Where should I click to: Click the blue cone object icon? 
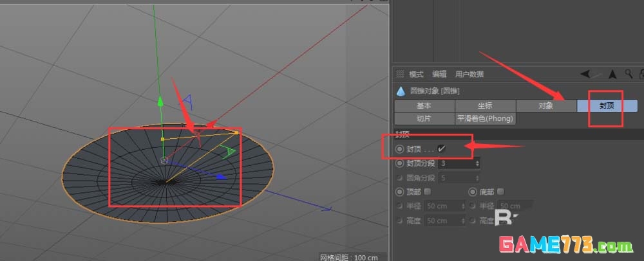(x=401, y=91)
